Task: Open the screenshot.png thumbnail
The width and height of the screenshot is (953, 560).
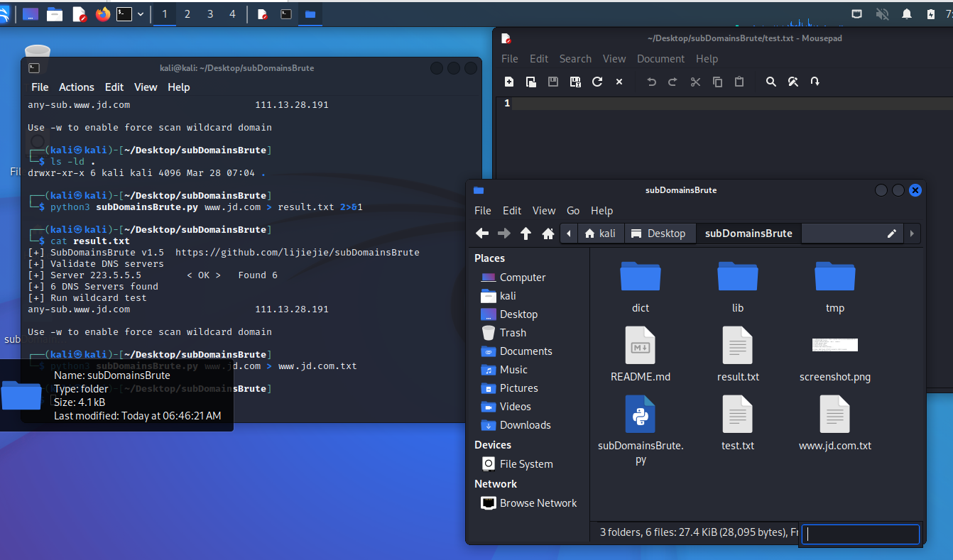Action: click(x=835, y=345)
